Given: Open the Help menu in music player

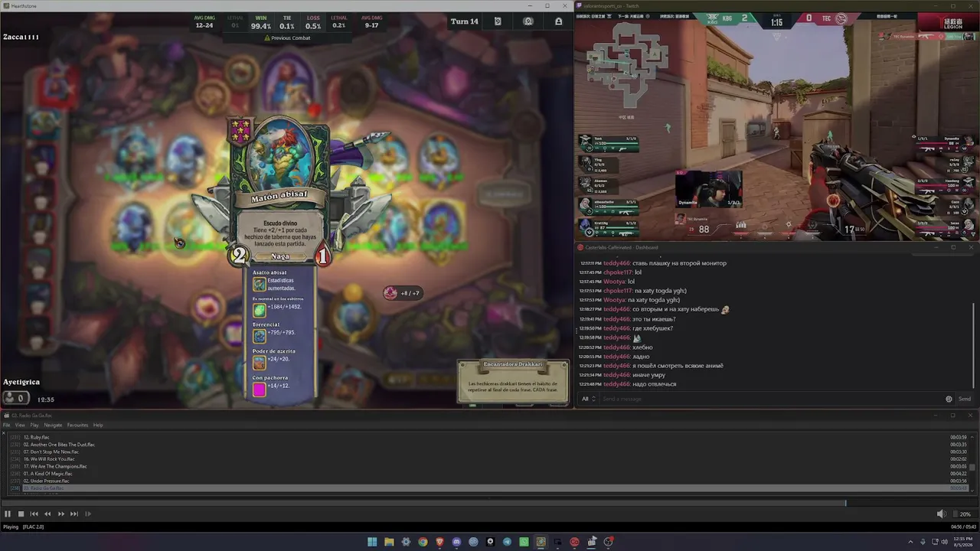Looking at the screenshot, I should [98, 425].
